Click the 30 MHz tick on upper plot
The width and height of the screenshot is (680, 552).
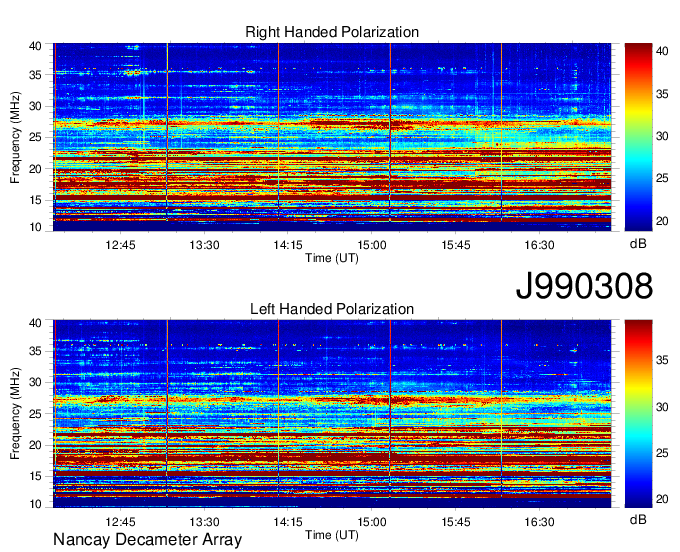tap(36, 106)
